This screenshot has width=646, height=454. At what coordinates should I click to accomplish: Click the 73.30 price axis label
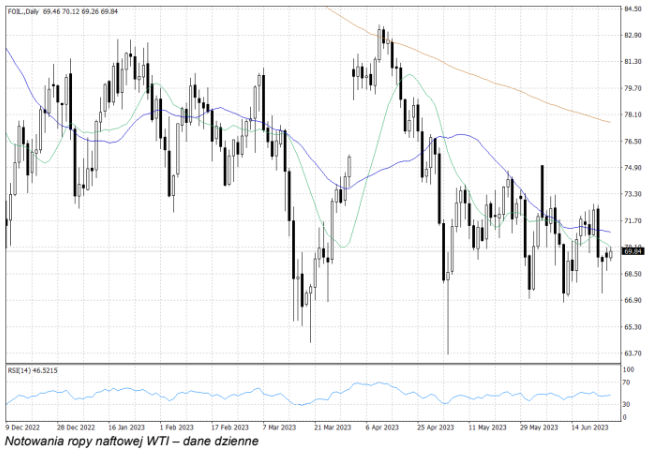click(633, 194)
